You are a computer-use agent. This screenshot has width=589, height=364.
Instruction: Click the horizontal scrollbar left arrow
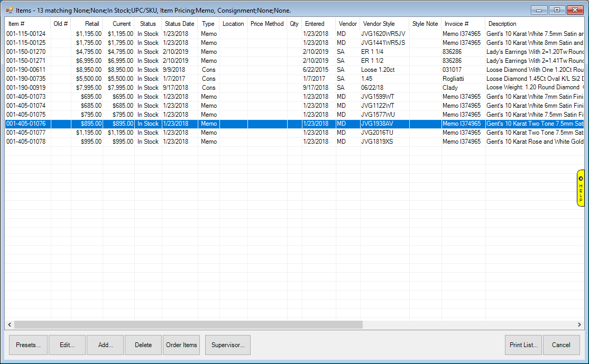coord(9,324)
